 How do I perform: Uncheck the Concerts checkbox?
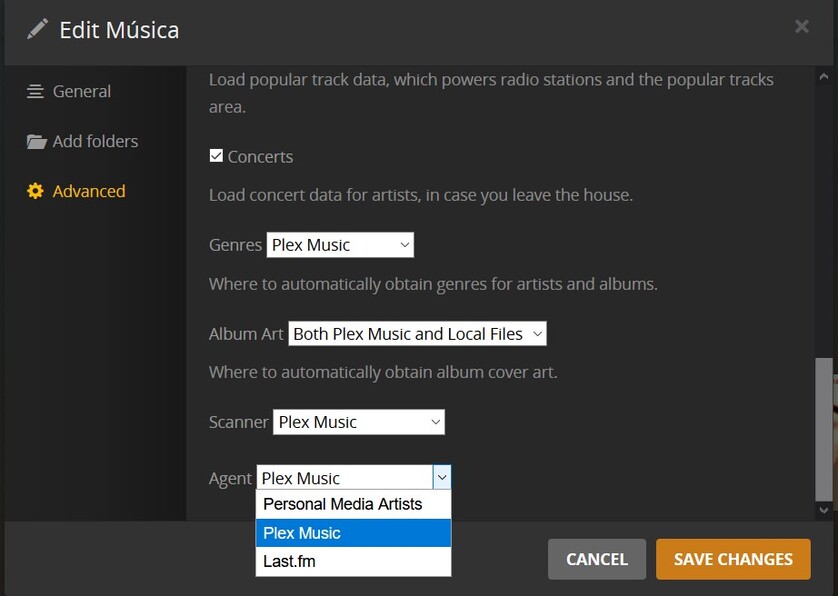click(216, 156)
